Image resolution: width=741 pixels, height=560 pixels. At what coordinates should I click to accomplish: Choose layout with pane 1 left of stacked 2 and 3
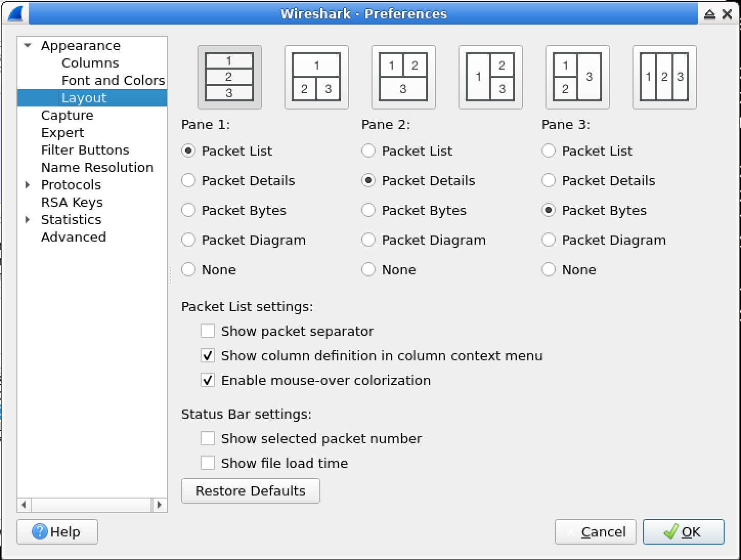(490, 77)
